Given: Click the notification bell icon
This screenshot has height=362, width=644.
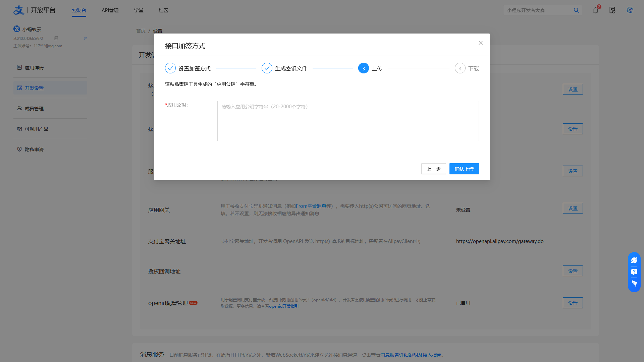Looking at the screenshot, I should (596, 10).
